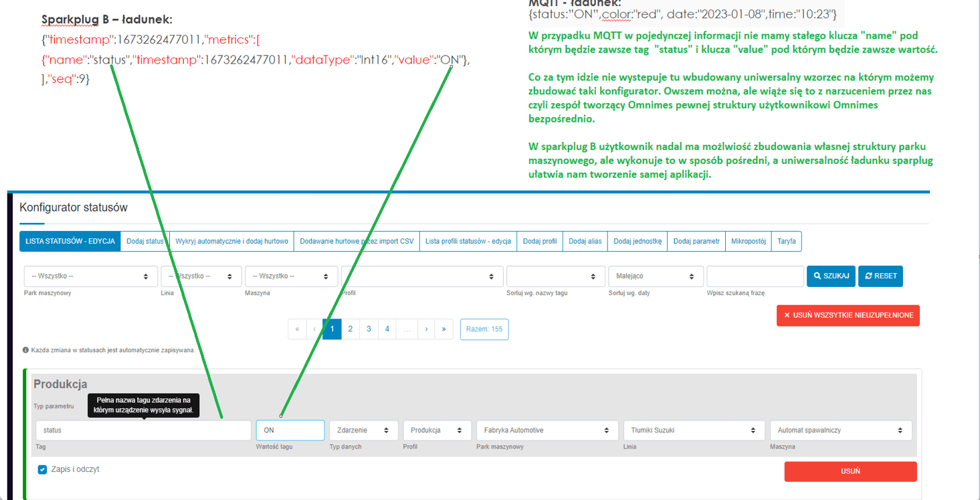Toggle the Zapis i odczyt checkbox
Screen dimensions: 980x500
[x=42, y=469]
